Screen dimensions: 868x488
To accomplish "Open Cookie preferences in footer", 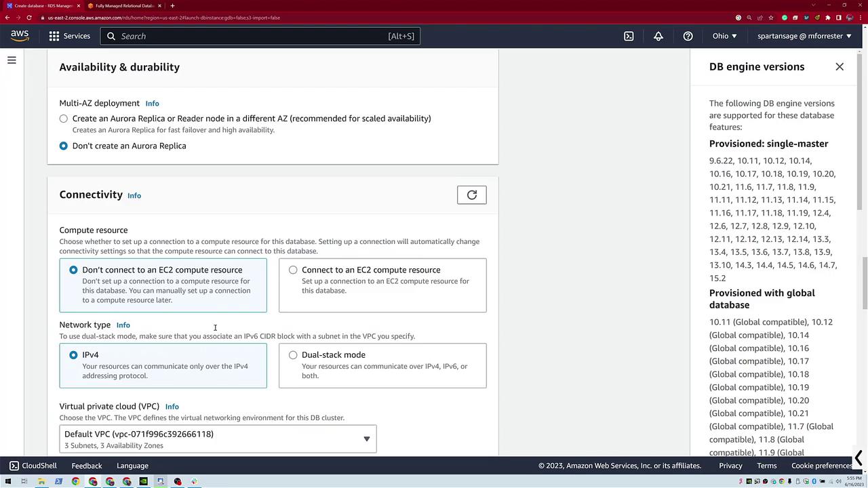I will (x=822, y=466).
